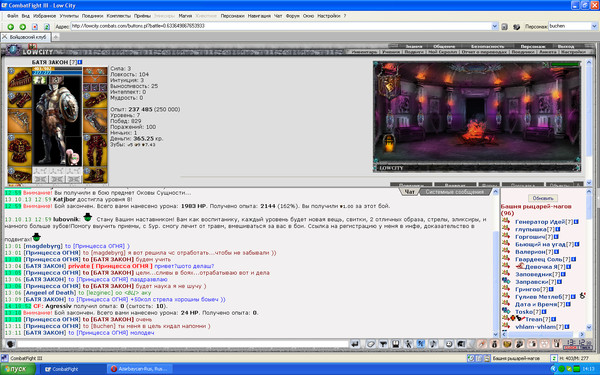This screenshot has height=375, width=600.
Task: Click the Windows пуск start button
Action: coord(18,369)
